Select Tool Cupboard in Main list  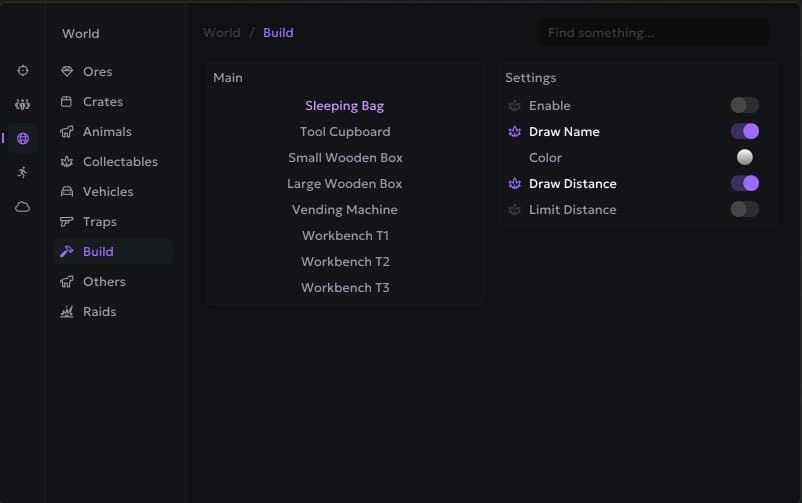coord(345,132)
